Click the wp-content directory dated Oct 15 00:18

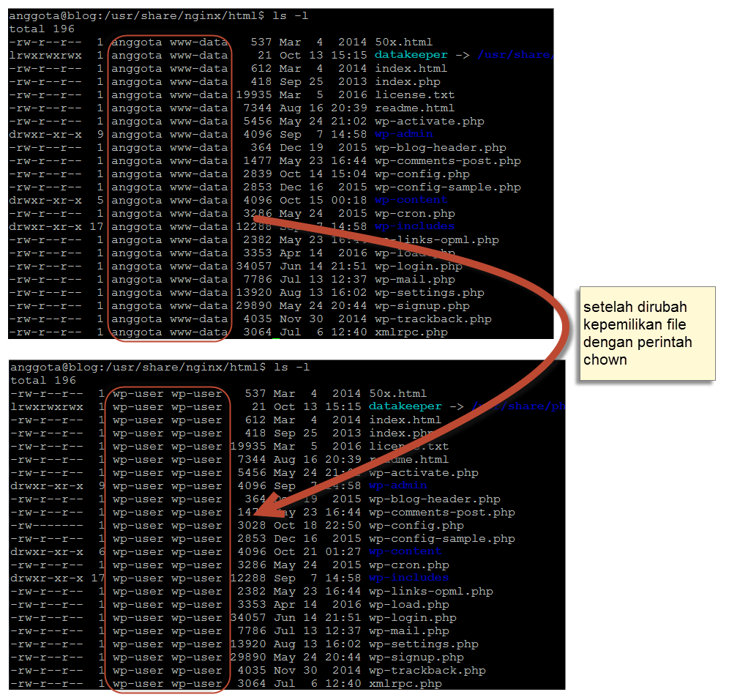[411, 200]
